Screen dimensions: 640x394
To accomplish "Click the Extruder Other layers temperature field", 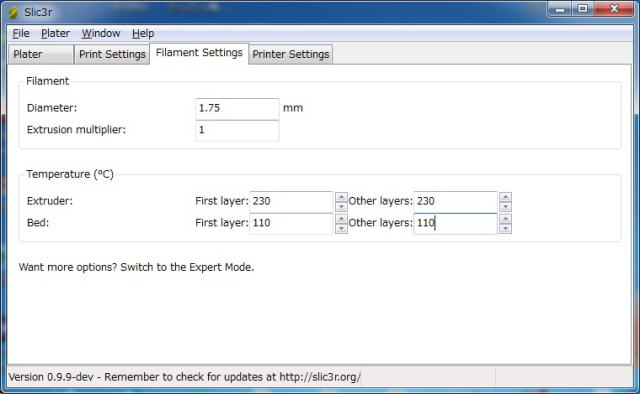I will click(455, 201).
